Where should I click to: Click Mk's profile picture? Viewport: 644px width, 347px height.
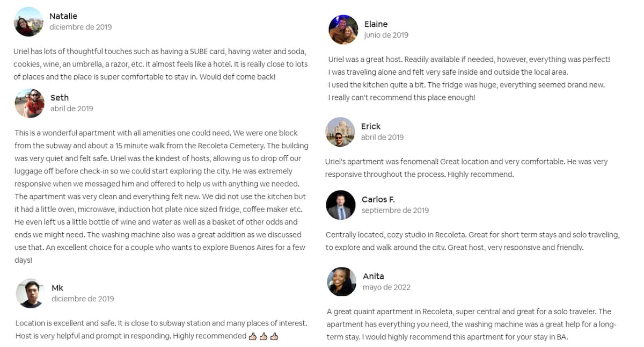pyautogui.click(x=30, y=293)
